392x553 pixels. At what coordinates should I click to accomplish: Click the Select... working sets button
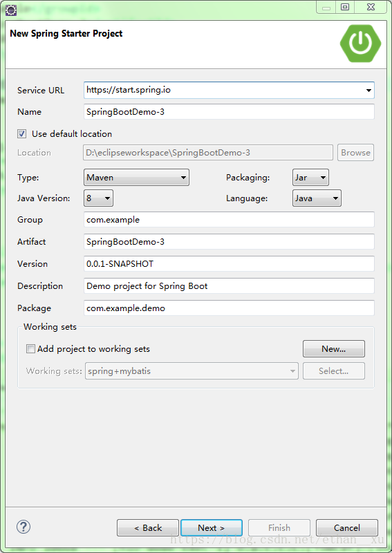click(334, 371)
